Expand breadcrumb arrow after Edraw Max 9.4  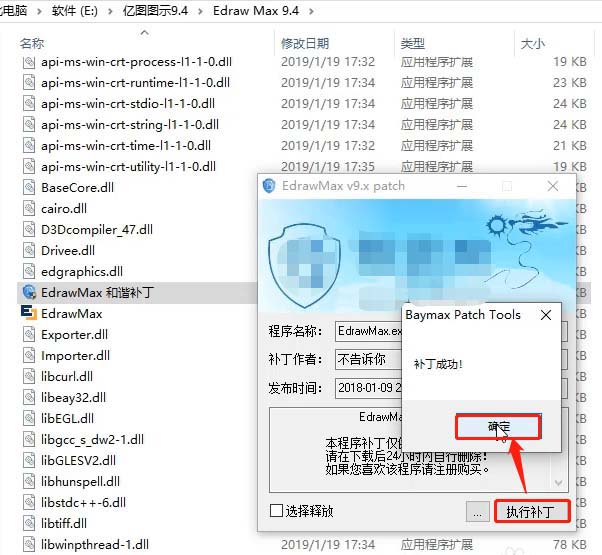(311, 12)
